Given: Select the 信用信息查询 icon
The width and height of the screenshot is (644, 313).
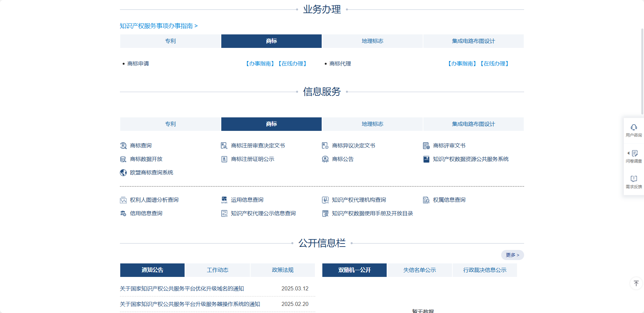Looking at the screenshot, I should click(123, 213).
